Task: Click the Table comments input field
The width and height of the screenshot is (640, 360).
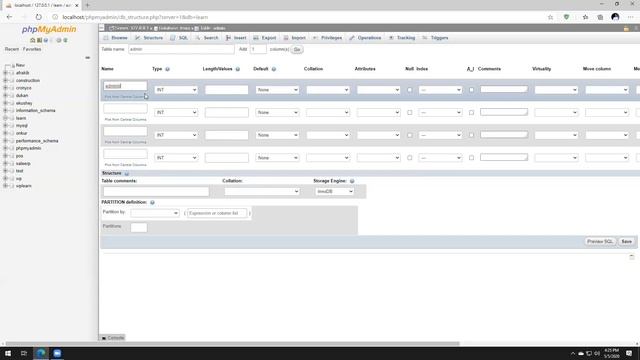Action: click(x=156, y=191)
